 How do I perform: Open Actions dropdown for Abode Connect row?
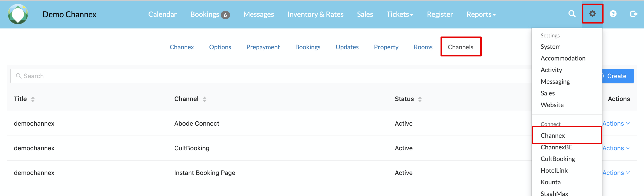pos(616,123)
